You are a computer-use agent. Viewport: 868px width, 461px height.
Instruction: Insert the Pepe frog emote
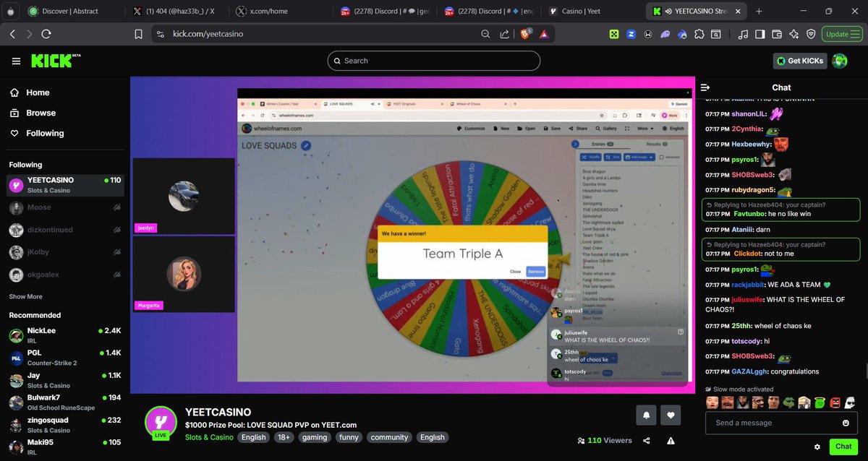tap(790, 402)
